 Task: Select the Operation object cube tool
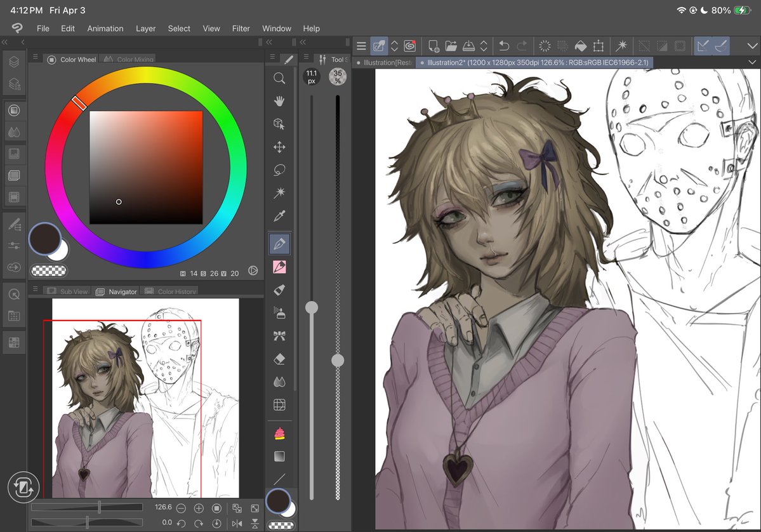[x=279, y=124]
